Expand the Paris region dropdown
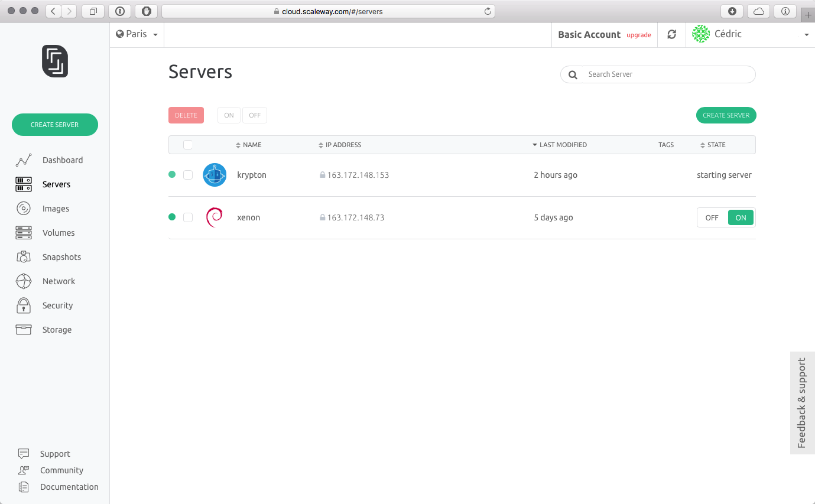 137,34
